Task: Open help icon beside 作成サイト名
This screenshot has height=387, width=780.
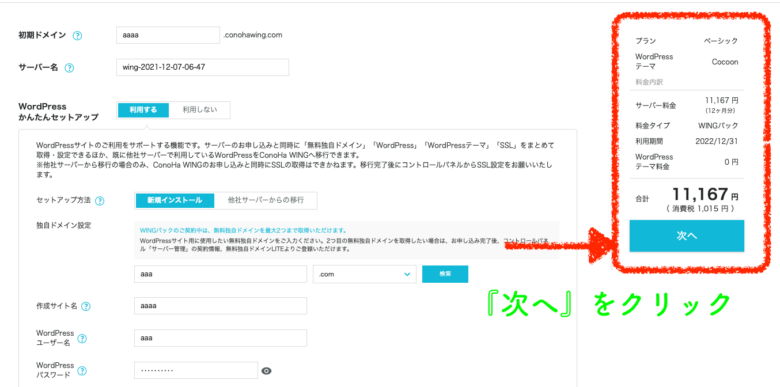Action: pos(86,306)
